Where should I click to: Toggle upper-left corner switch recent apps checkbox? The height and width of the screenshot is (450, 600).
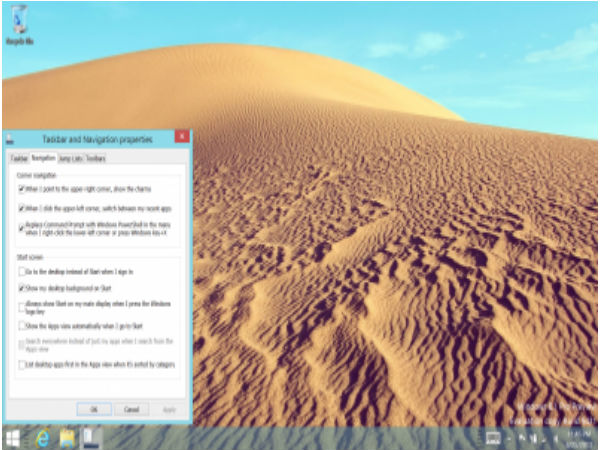click(22, 209)
